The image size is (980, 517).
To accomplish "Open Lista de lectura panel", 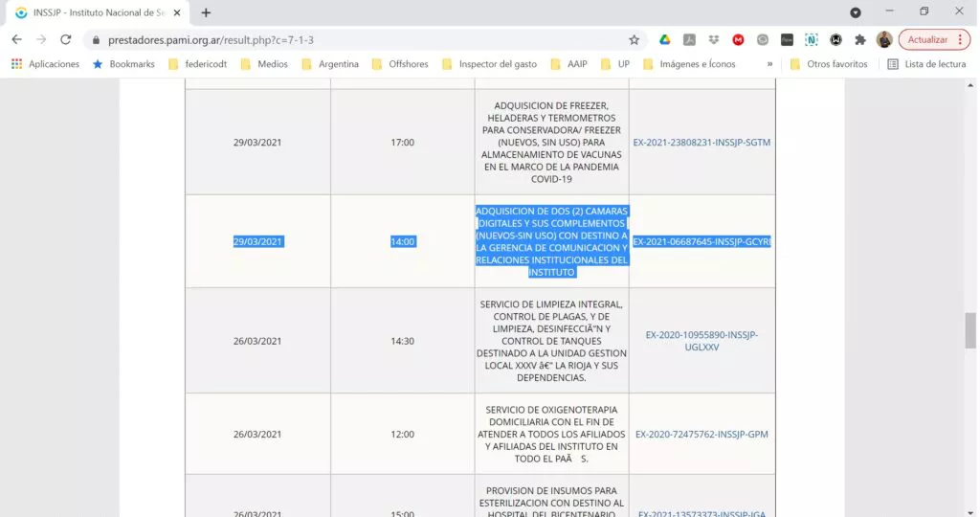I will (926, 64).
